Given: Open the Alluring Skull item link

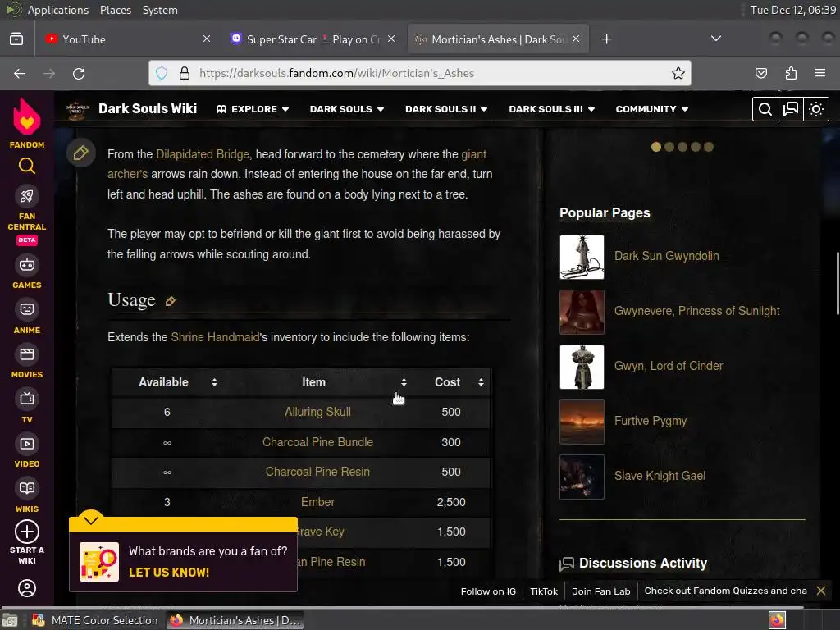Looking at the screenshot, I should click(317, 412).
